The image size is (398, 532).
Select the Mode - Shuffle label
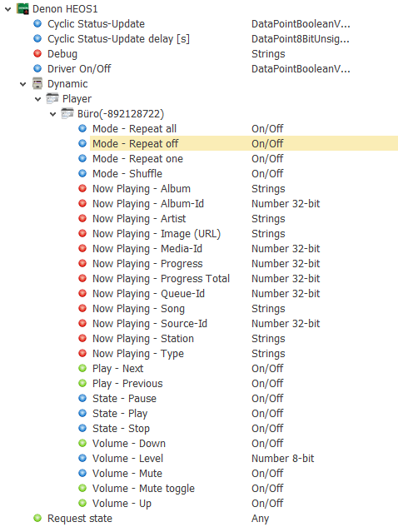coord(127,174)
